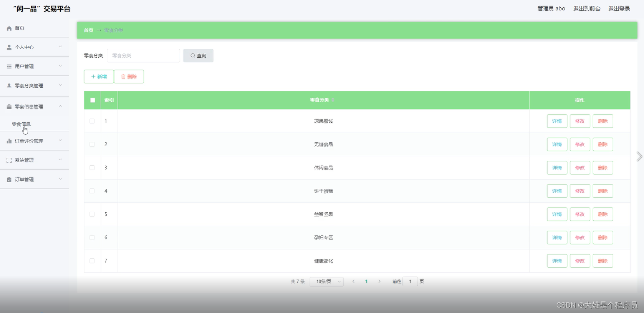
Task: Click 修改 for 无糖食品 row
Action: coord(580,145)
